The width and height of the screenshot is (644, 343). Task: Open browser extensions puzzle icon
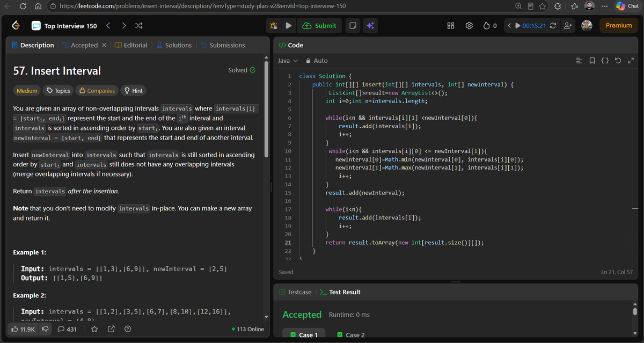click(x=557, y=6)
